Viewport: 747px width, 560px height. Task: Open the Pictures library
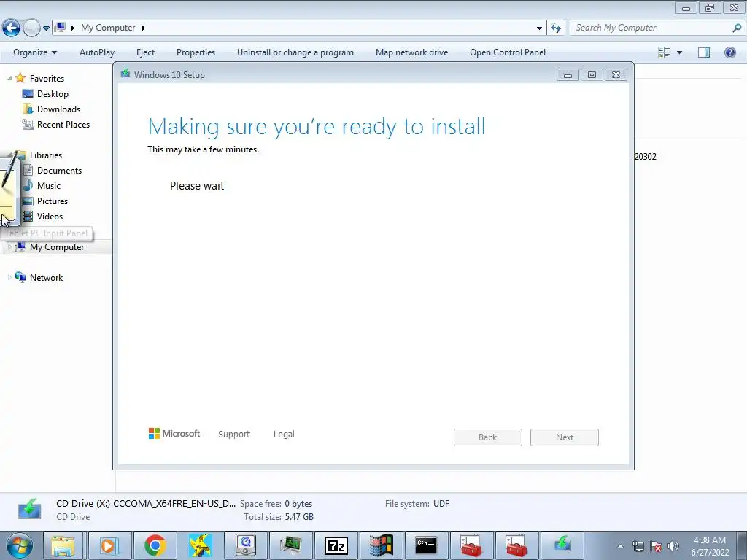point(53,201)
